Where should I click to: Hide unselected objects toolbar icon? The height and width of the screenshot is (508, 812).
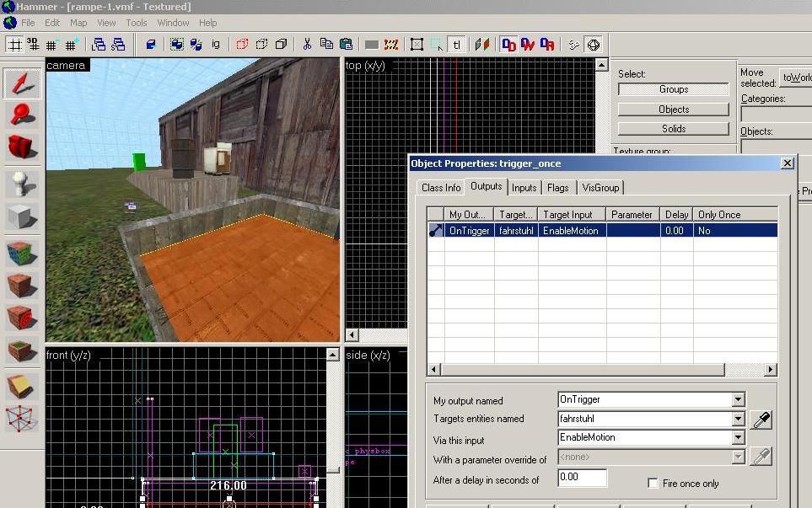pyautogui.click(x=261, y=45)
